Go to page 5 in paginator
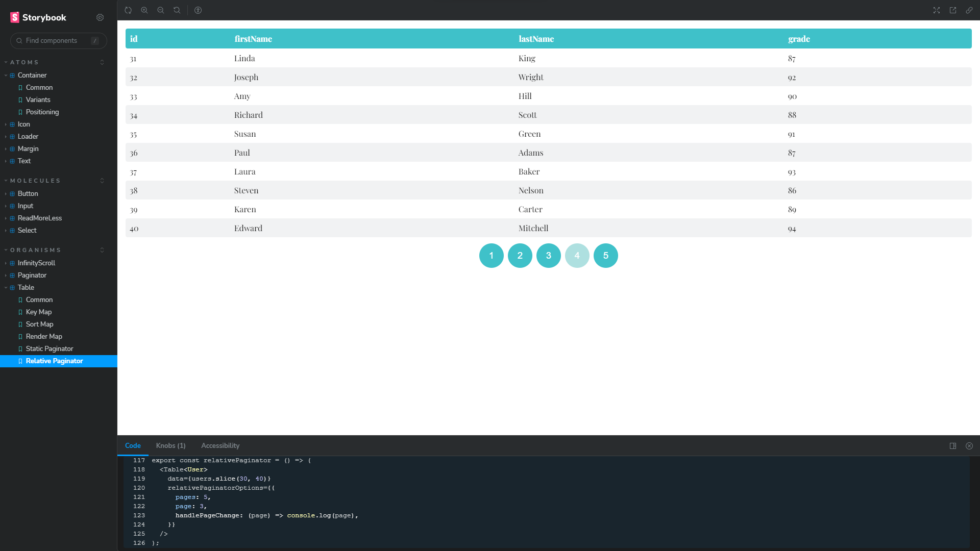 point(605,256)
